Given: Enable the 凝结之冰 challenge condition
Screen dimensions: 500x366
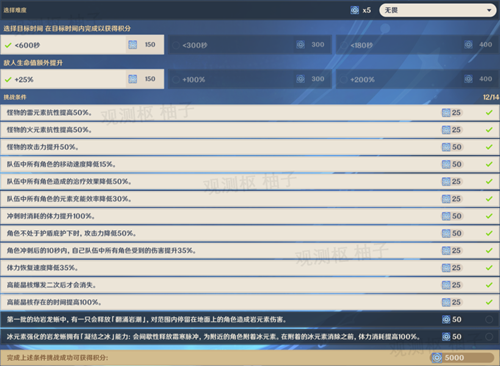Looking at the screenshot, I should (489, 337).
